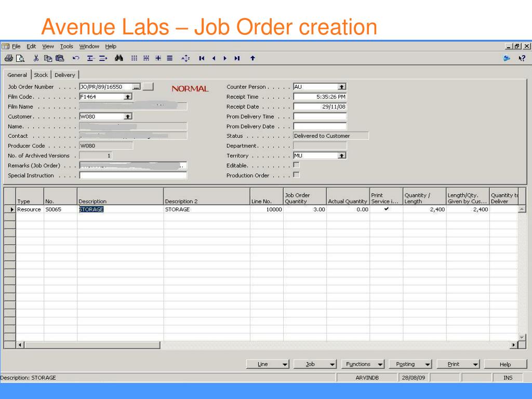Open Find with the binoculars icon
This screenshot has width=532, height=399.
[x=119, y=58]
